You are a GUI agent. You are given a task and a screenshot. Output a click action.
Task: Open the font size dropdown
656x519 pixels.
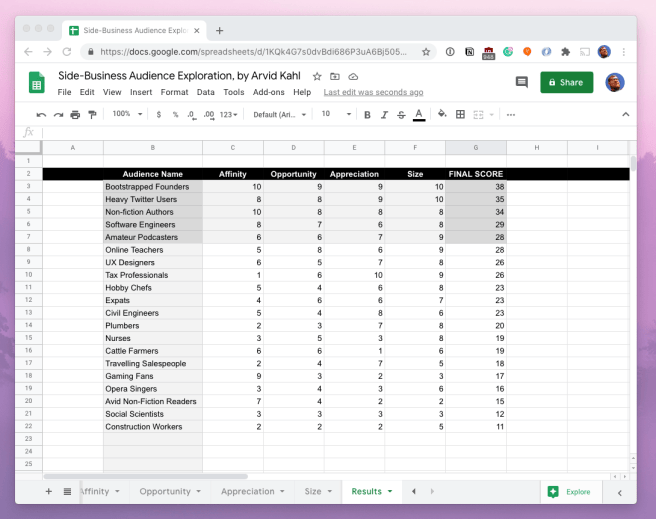click(336, 114)
